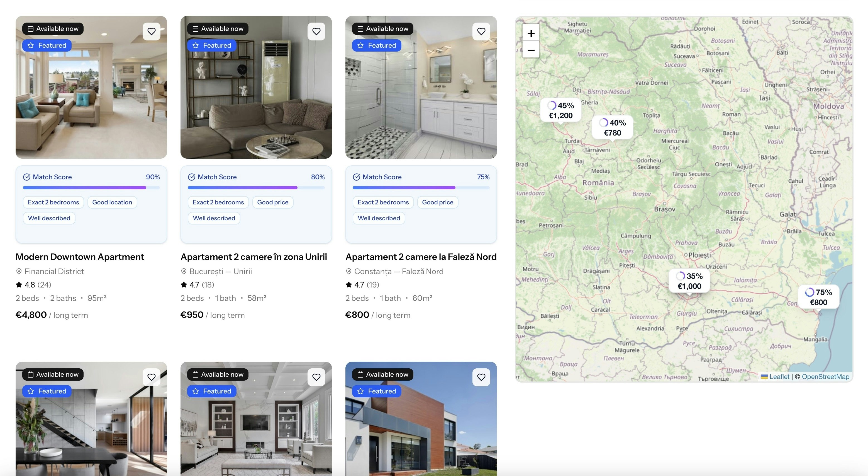Zoom out on the map

click(531, 50)
